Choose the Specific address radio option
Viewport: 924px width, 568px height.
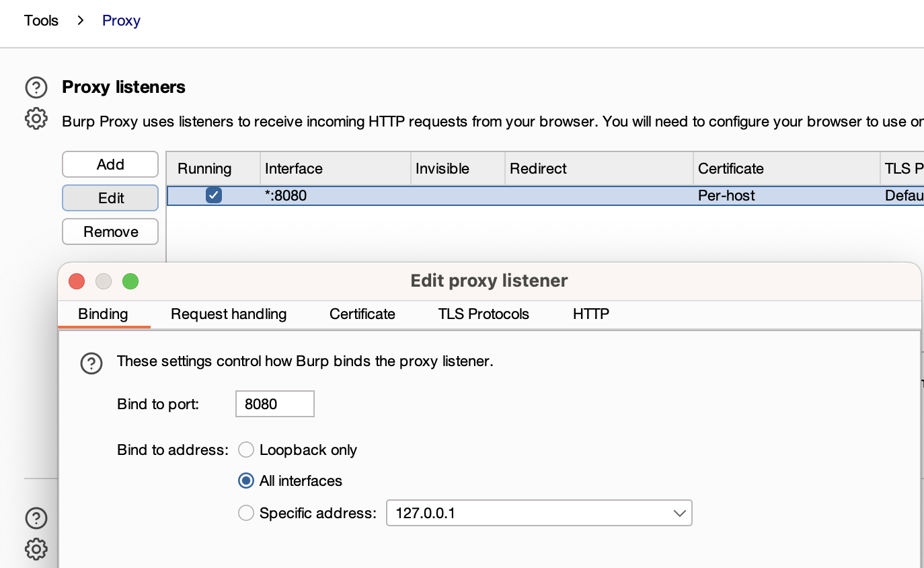(x=246, y=513)
